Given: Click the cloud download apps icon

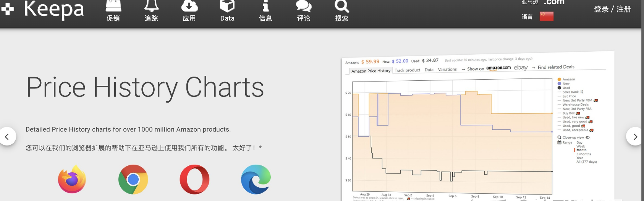Looking at the screenshot, I should (189, 5).
